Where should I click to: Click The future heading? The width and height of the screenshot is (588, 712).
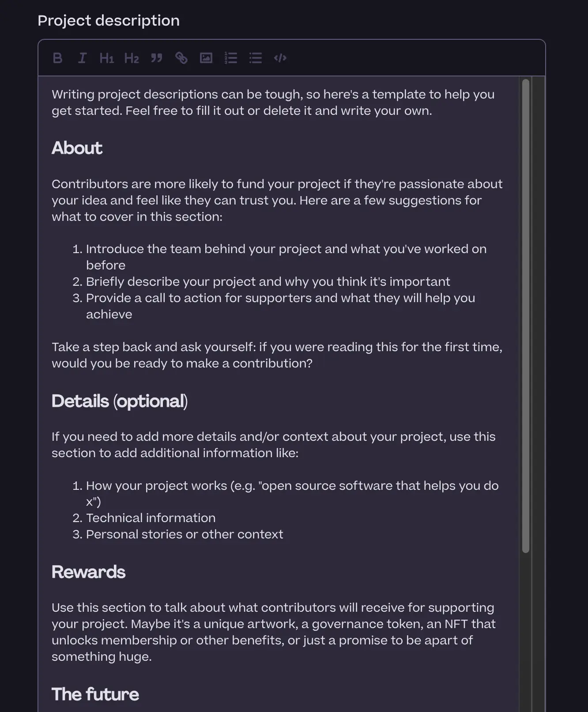[95, 694]
